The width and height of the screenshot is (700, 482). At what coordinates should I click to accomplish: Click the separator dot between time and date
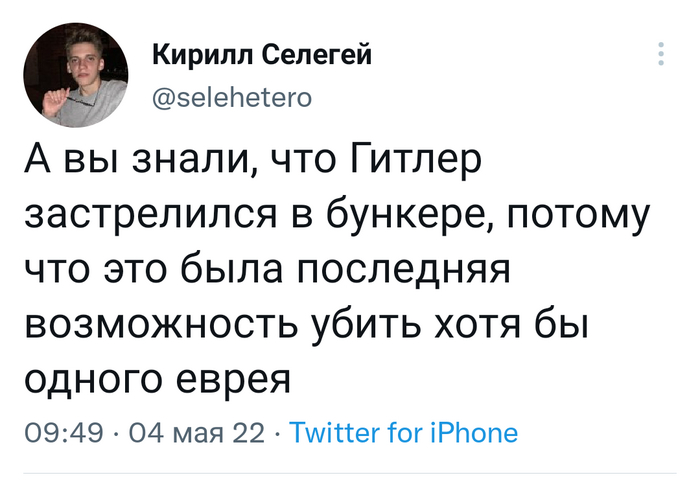116,433
